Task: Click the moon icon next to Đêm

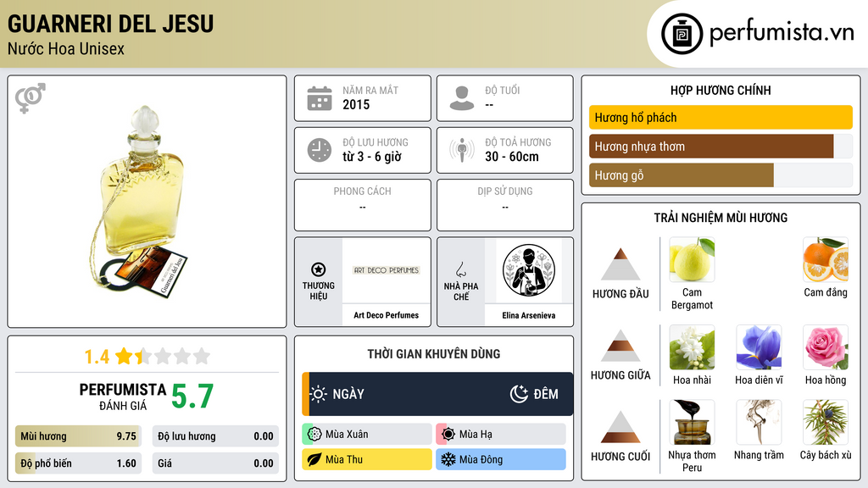Action: pyautogui.click(x=519, y=394)
